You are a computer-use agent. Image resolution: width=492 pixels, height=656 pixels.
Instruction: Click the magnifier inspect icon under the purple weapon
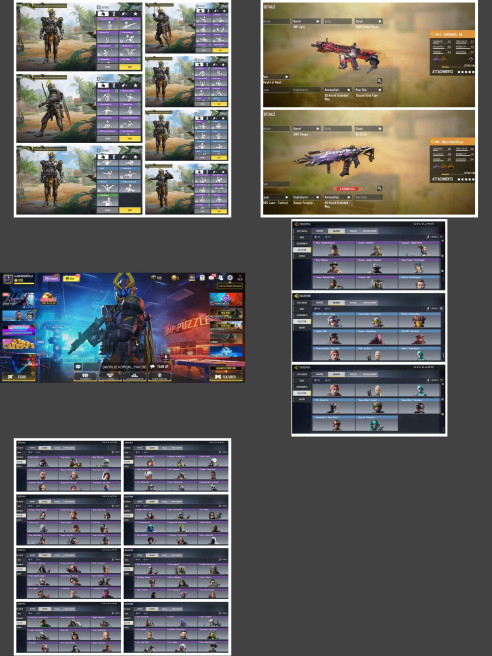point(379,188)
